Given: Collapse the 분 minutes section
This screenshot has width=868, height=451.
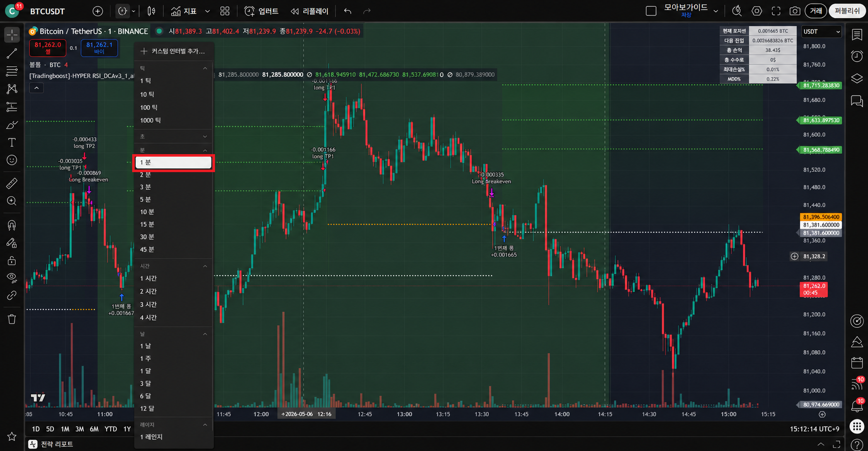Looking at the screenshot, I should tap(205, 150).
